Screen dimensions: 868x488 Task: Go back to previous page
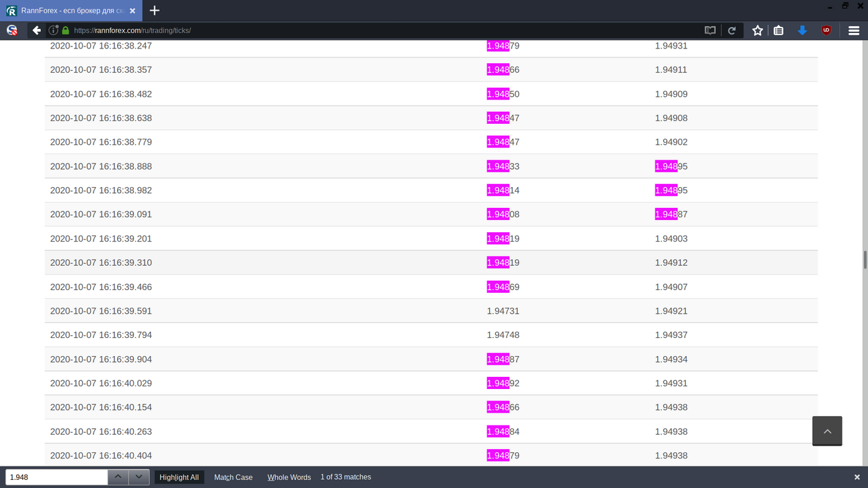[x=36, y=30]
